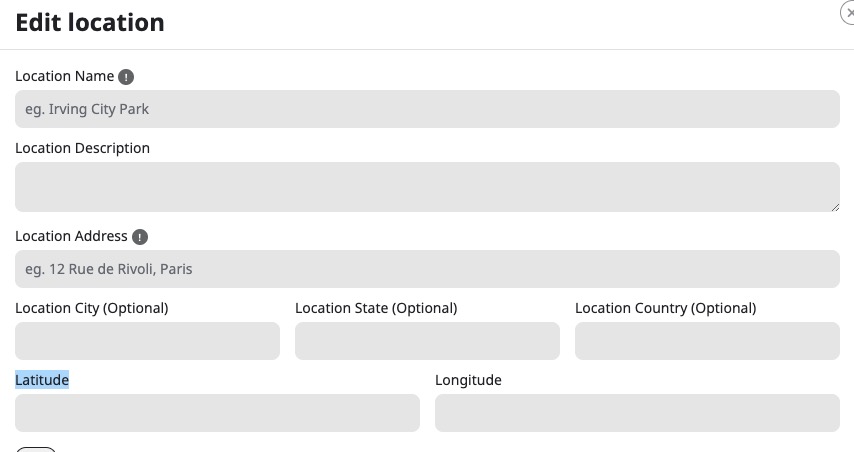Click the Location City input box
854x452 pixels.
pyautogui.click(x=148, y=341)
